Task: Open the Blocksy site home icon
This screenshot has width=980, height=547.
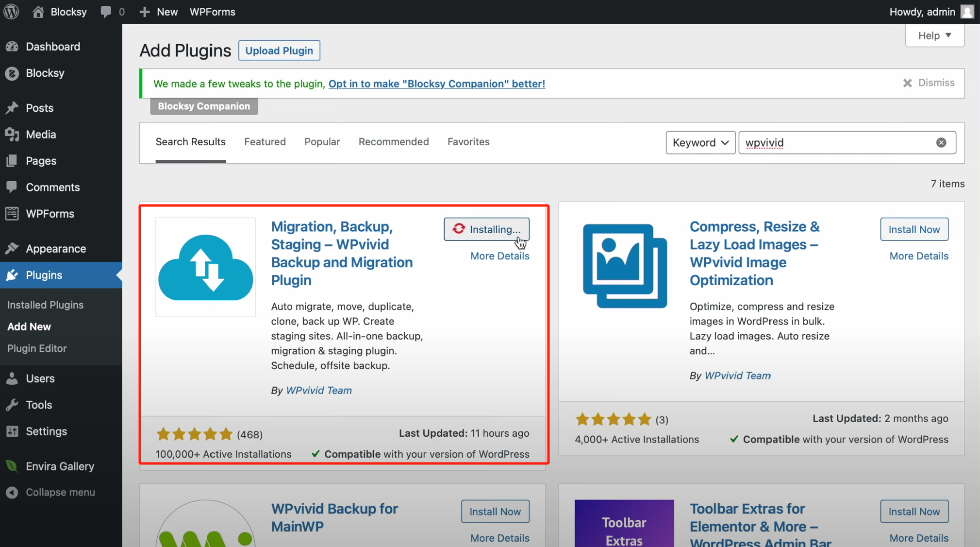Action: point(38,12)
